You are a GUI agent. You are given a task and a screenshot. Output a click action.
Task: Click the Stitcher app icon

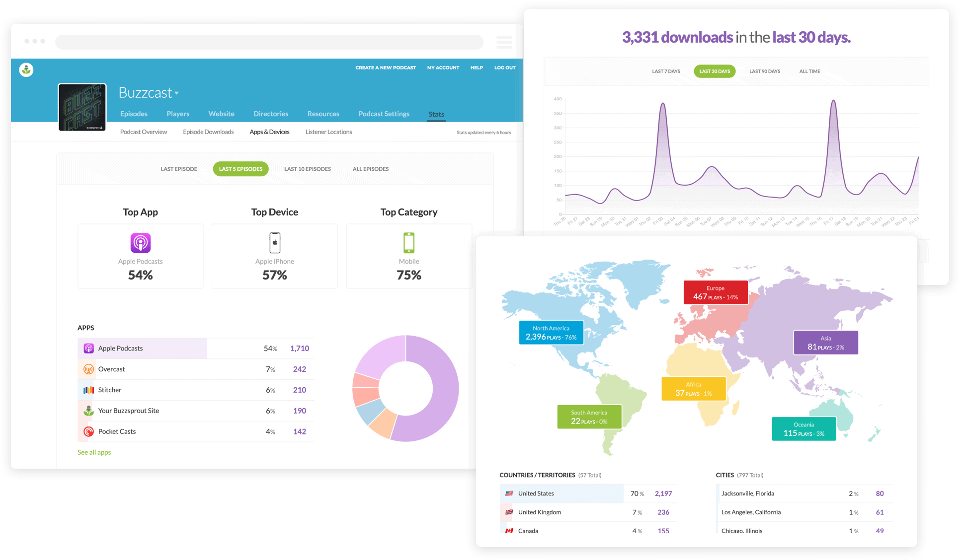(x=88, y=390)
